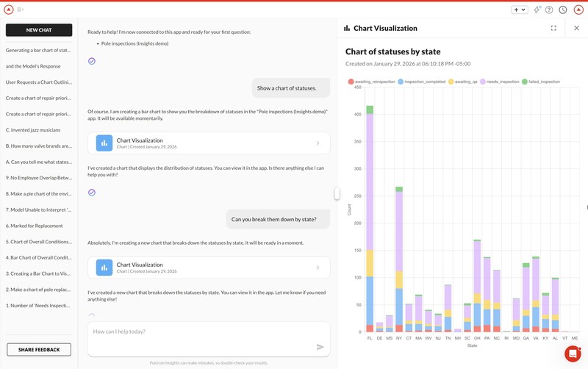Open the red chat support bubble
588x369 pixels.
573,354
